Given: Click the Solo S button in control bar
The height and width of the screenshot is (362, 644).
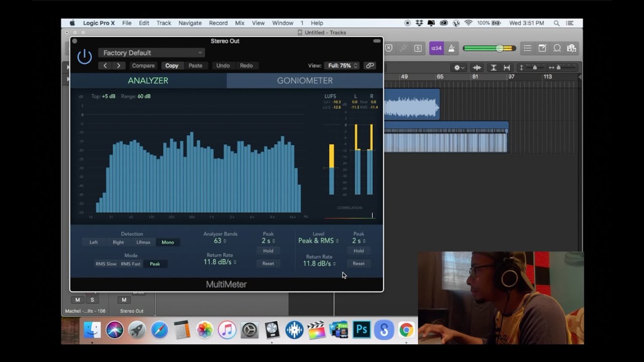Looking at the screenshot, I should 418,48.
